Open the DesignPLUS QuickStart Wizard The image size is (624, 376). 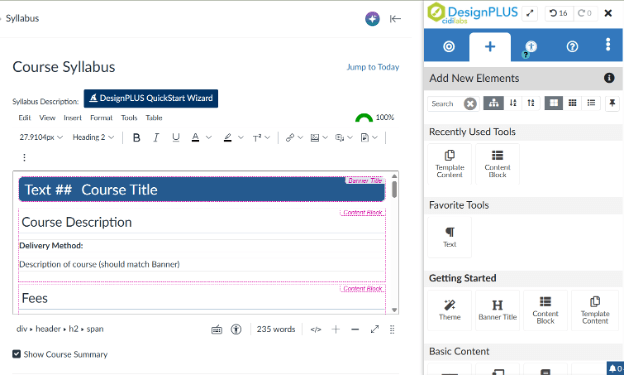tap(151, 98)
